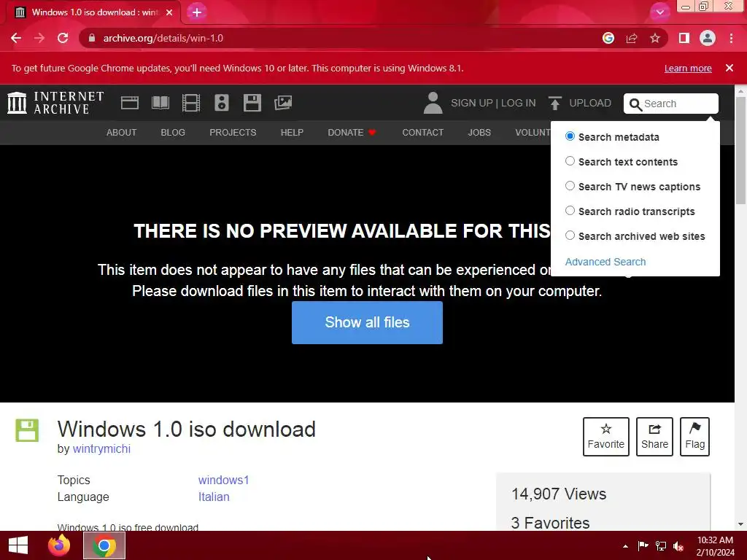Select Search text contents option
The height and width of the screenshot is (560, 747).
point(570,161)
